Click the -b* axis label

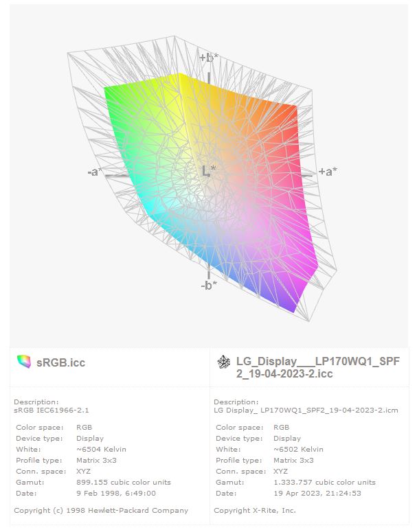[x=209, y=286]
